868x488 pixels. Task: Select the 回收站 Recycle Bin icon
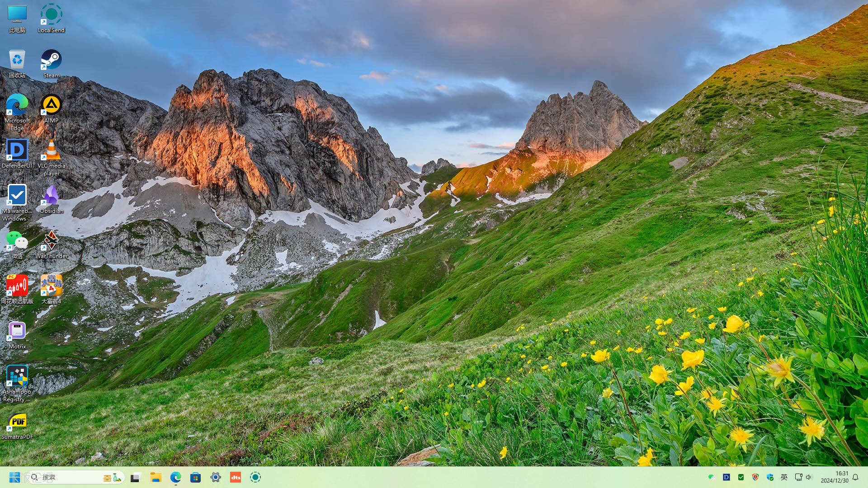17,64
